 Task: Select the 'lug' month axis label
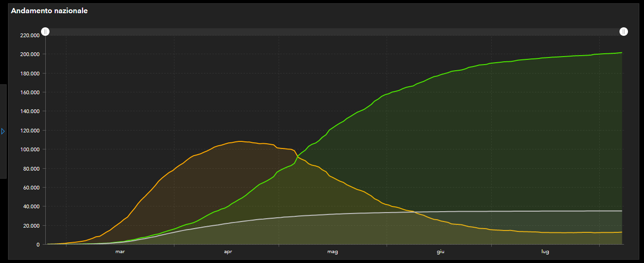tap(545, 252)
